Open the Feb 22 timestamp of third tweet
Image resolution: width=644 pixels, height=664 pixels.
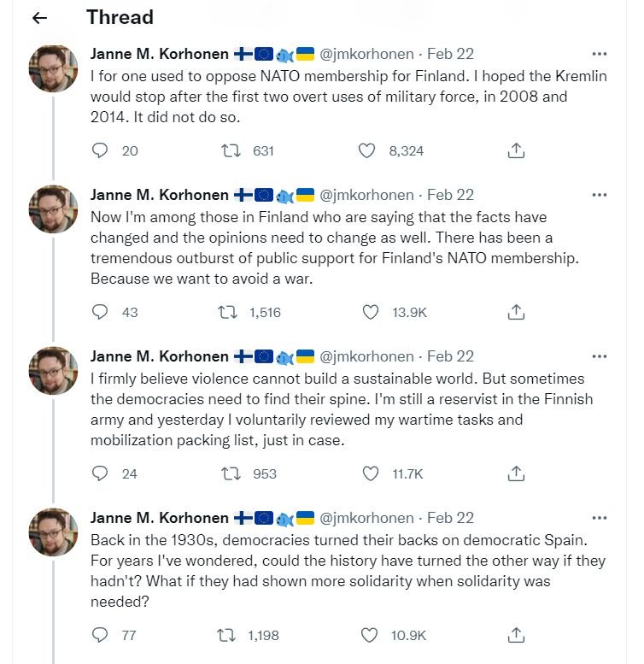click(x=450, y=356)
